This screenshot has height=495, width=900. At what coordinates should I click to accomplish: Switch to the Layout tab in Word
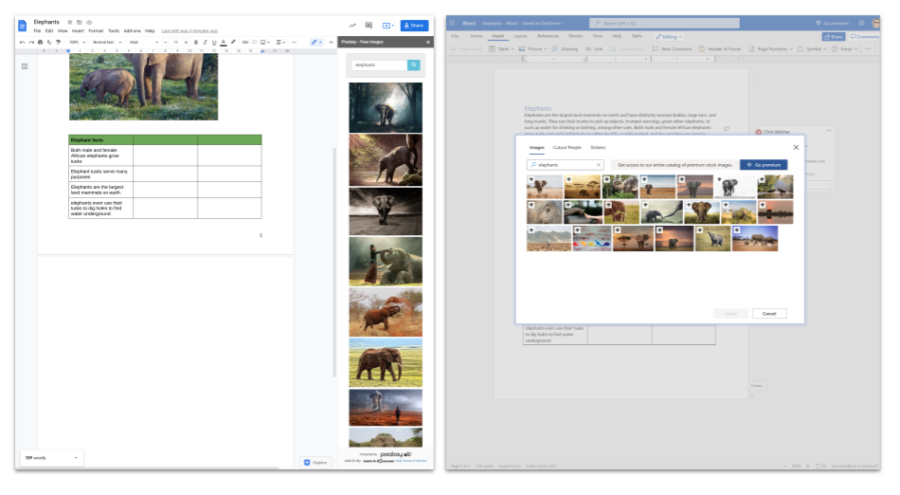click(x=520, y=36)
